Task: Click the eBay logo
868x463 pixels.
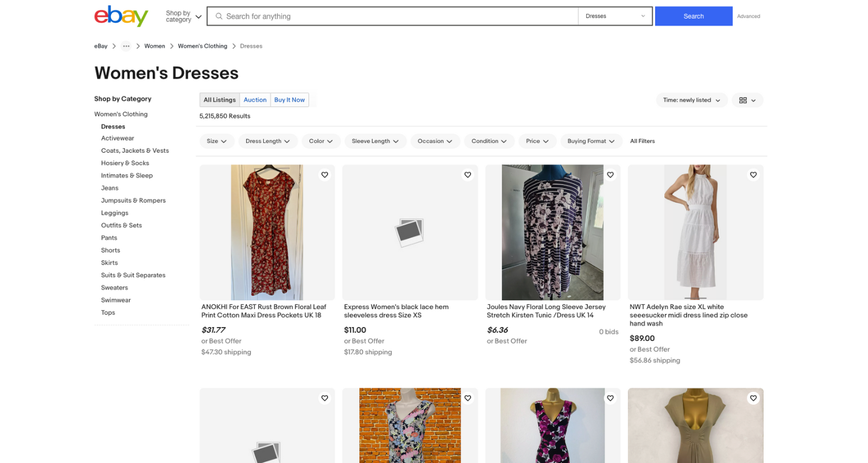Action: point(121,16)
